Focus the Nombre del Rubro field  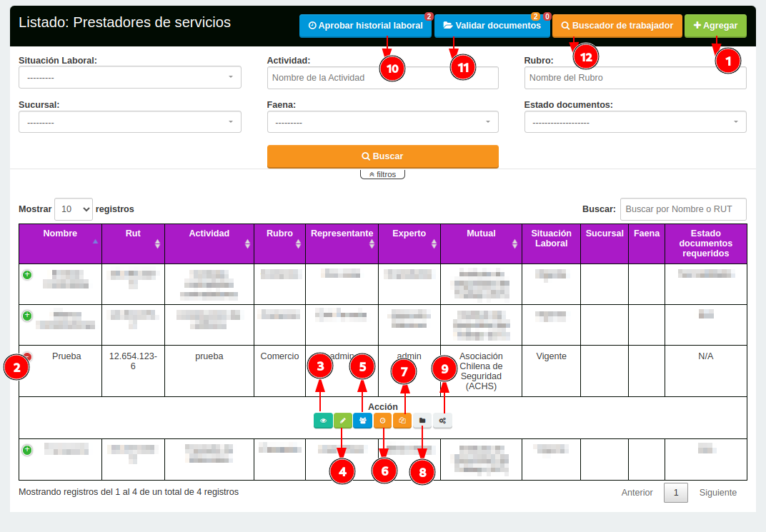click(x=635, y=78)
